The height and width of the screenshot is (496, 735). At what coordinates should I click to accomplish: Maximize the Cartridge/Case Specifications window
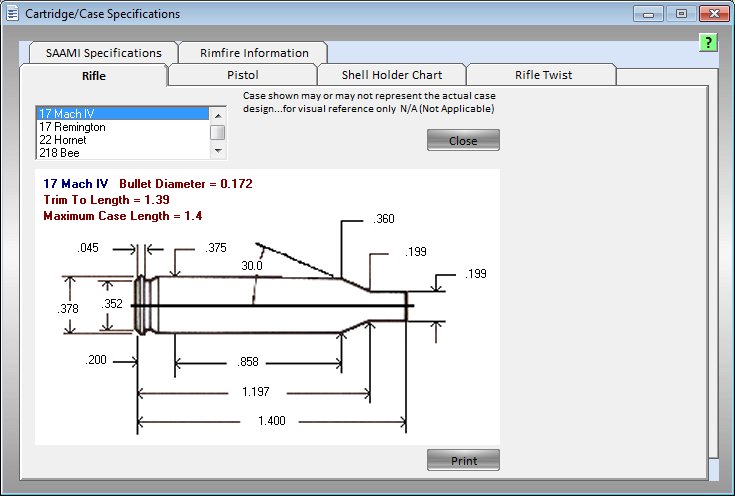pyautogui.click(x=681, y=14)
